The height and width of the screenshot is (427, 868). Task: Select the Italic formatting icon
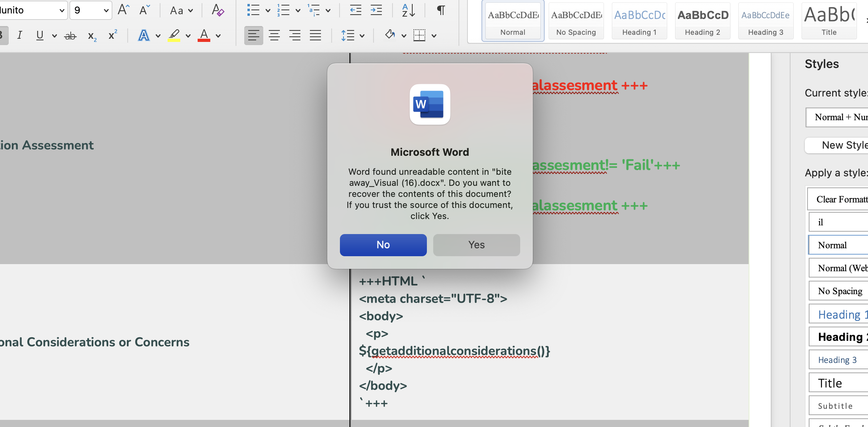(20, 35)
